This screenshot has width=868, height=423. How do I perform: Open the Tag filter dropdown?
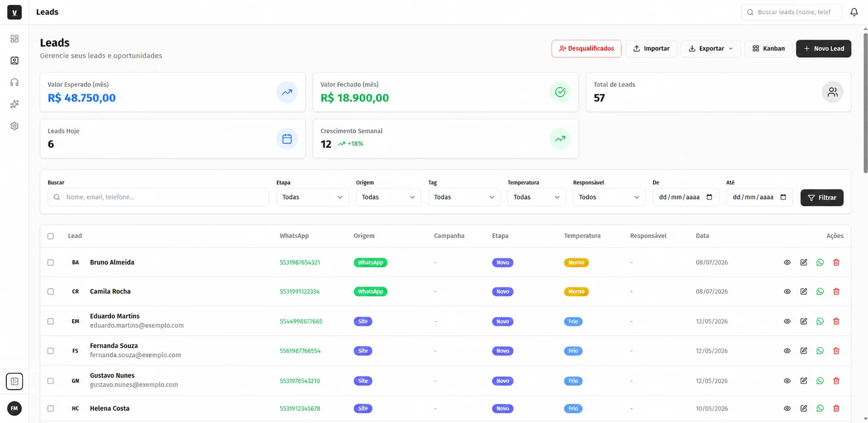[x=464, y=197]
